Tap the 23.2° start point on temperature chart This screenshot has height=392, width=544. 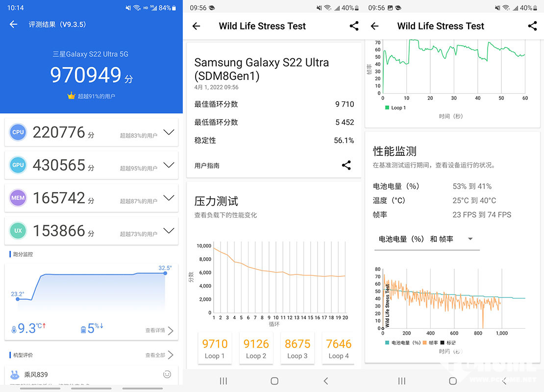pos(18,299)
